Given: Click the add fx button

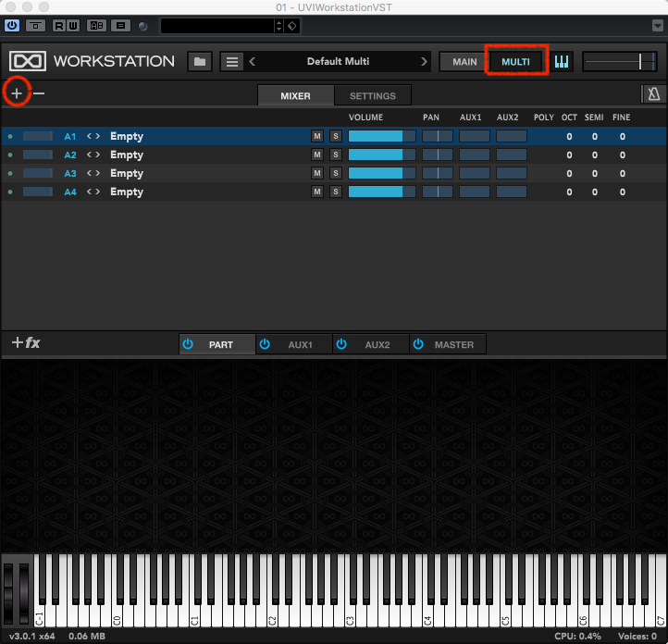Looking at the screenshot, I should (x=26, y=342).
